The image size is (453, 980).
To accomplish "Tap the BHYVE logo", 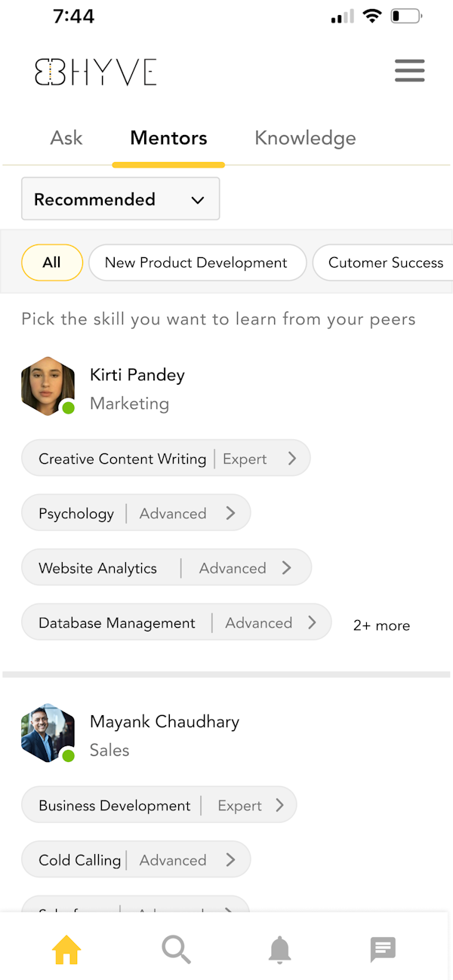I will click(96, 72).
